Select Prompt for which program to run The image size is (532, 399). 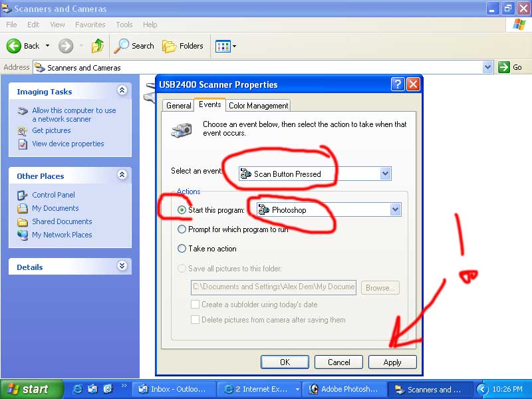(x=182, y=229)
